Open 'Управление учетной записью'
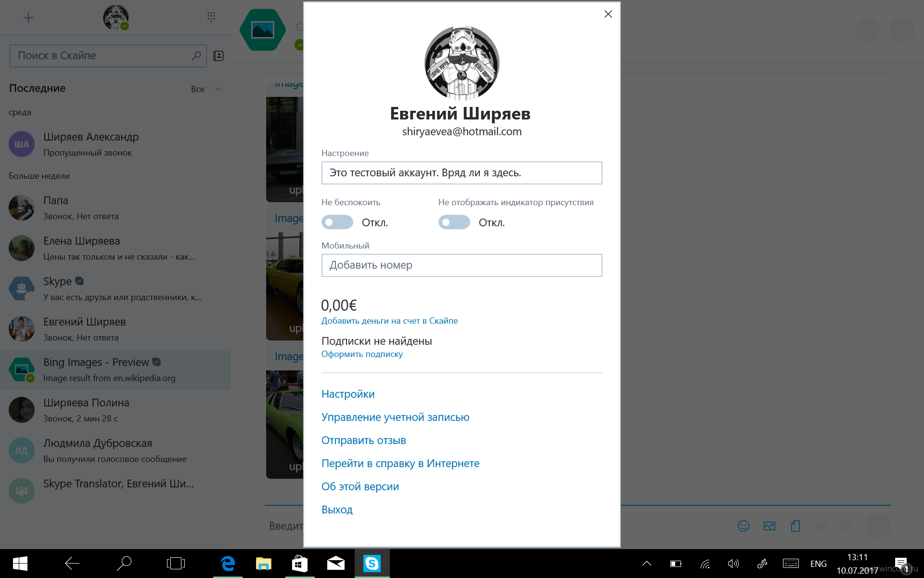Image resolution: width=924 pixels, height=578 pixels. coord(396,417)
